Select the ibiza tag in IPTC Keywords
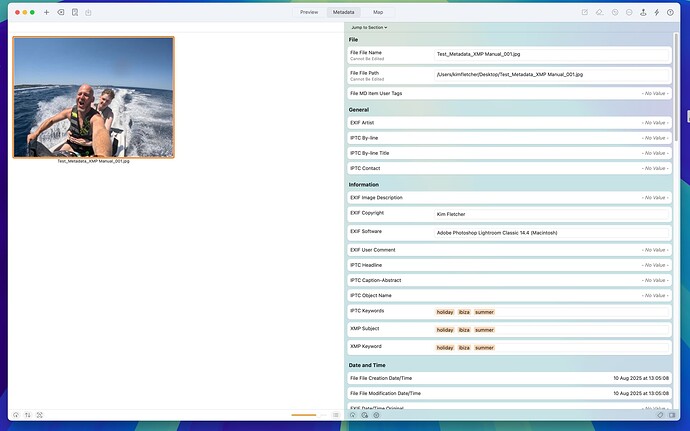This screenshot has height=431, width=690. pyautogui.click(x=464, y=312)
